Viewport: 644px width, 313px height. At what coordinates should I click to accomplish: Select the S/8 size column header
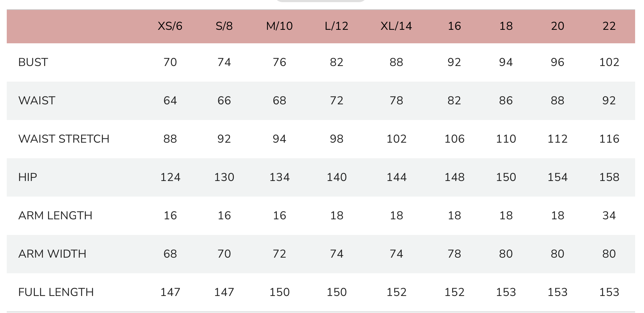tap(224, 26)
